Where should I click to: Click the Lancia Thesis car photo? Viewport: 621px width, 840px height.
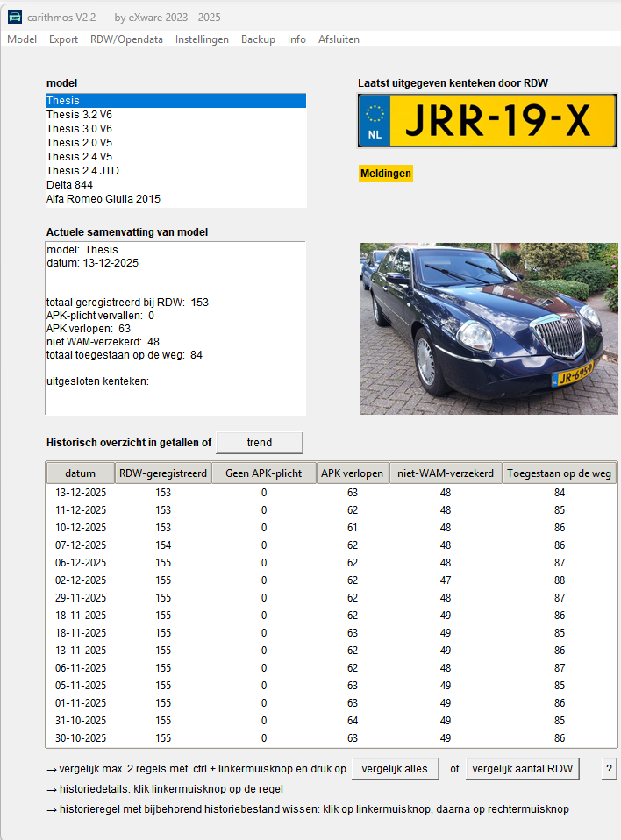pyautogui.click(x=489, y=329)
